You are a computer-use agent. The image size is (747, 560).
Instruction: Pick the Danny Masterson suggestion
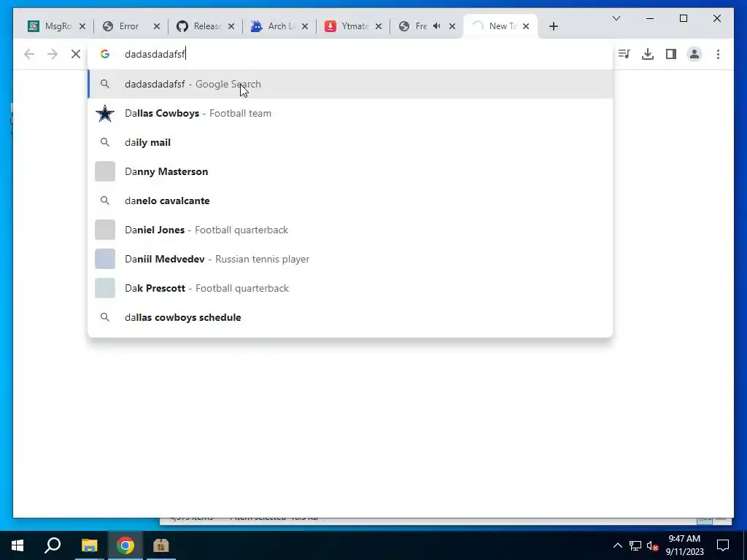tap(350, 171)
